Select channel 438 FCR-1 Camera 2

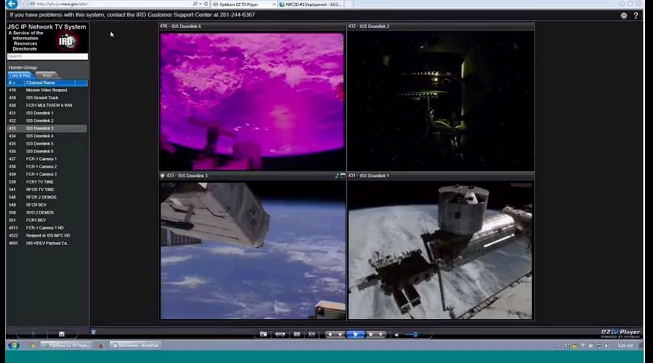click(47, 167)
